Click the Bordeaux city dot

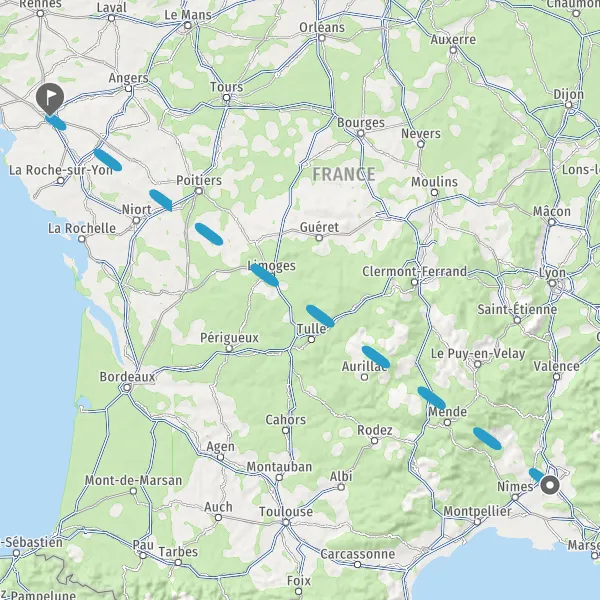click(x=127, y=388)
